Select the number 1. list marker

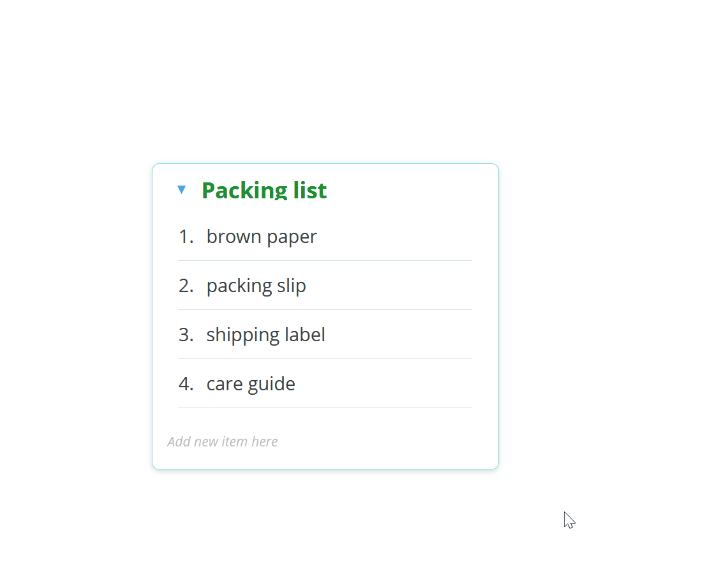[x=186, y=237]
